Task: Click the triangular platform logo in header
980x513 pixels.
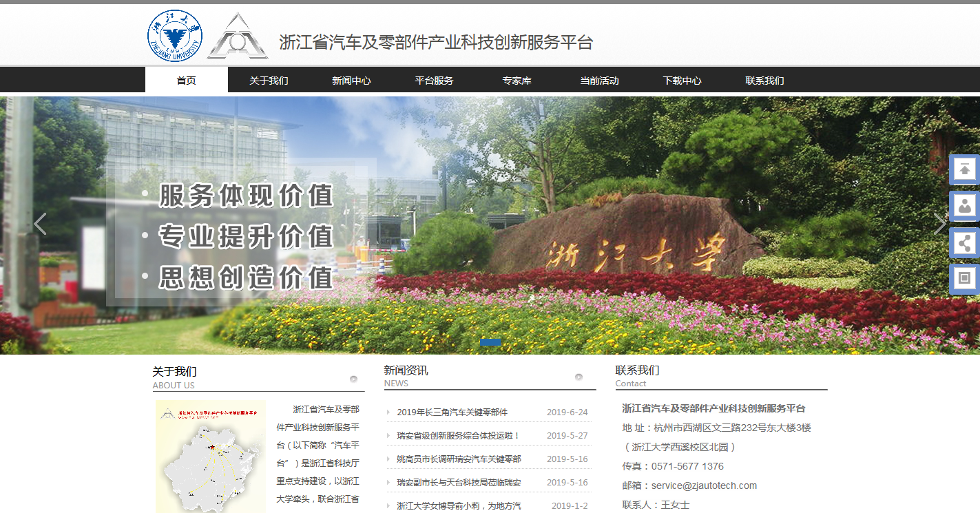Action: (x=238, y=36)
